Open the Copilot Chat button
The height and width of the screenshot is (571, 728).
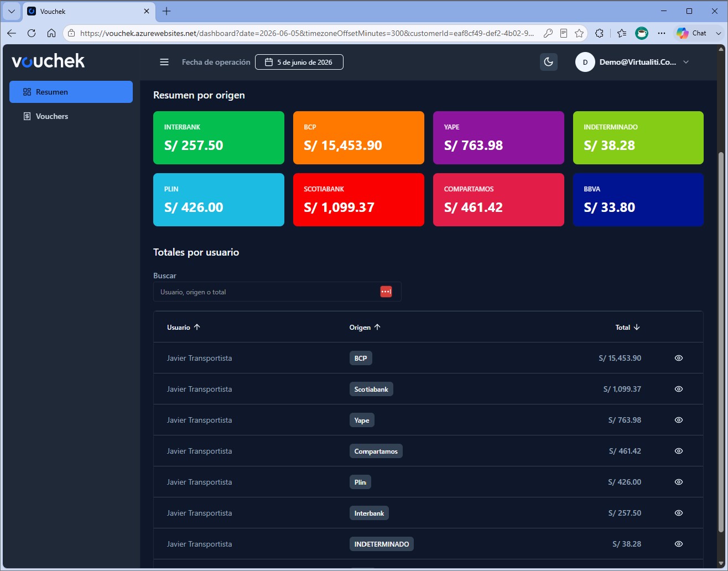pyautogui.click(x=691, y=33)
